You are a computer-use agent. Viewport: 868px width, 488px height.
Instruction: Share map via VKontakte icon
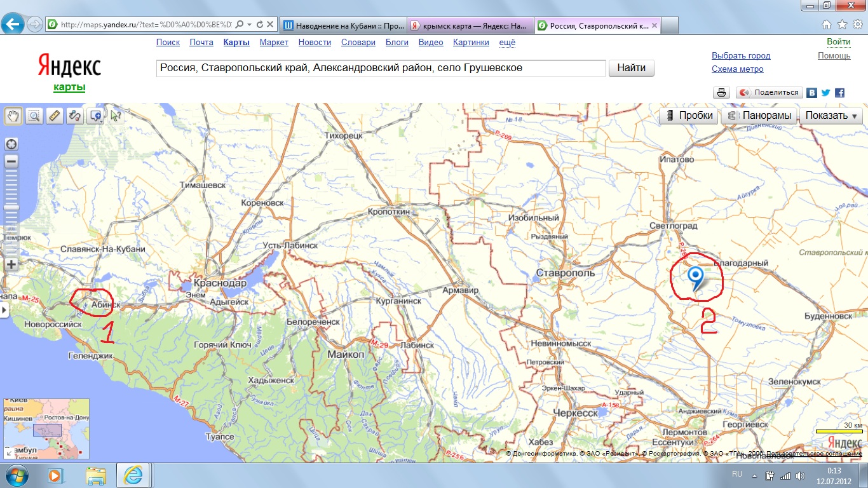tap(811, 93)
